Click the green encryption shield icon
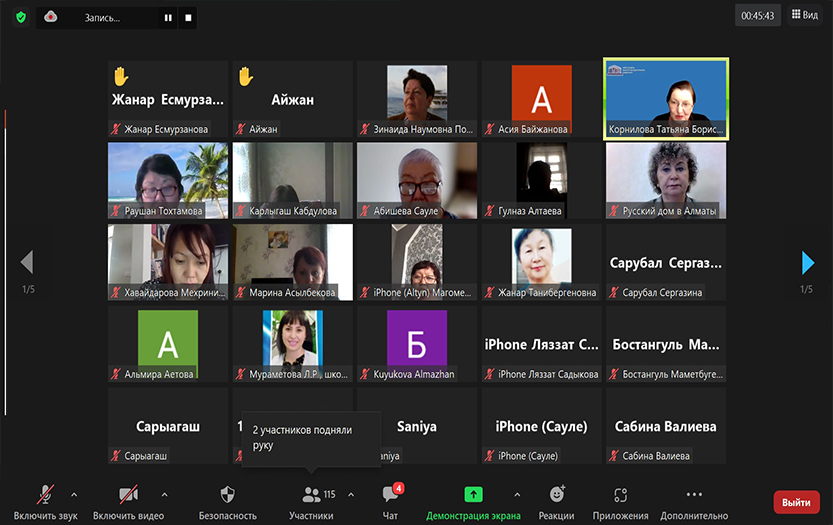The width and height of the screenshot is (833, 525). point(20,16)
